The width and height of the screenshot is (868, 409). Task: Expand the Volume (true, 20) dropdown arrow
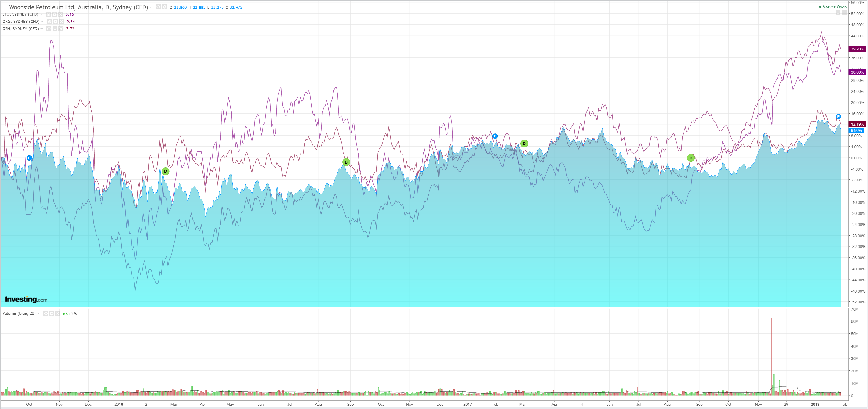(39, 314)
